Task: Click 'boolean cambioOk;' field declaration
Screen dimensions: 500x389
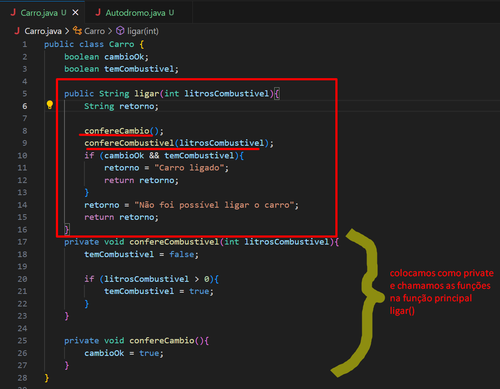Action: pos(106,57)
